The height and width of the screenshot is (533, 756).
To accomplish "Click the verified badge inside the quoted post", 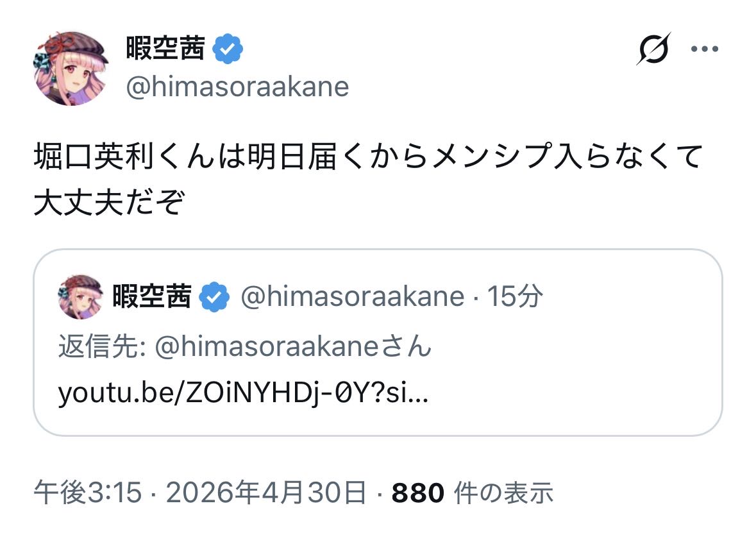I will pyautogui.click(x=214, y=297).
